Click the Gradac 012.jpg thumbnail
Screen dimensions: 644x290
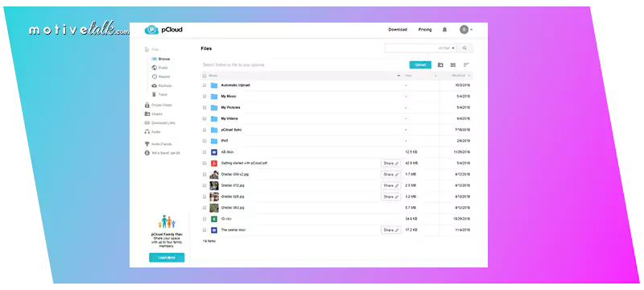click(x=214, y=185)
